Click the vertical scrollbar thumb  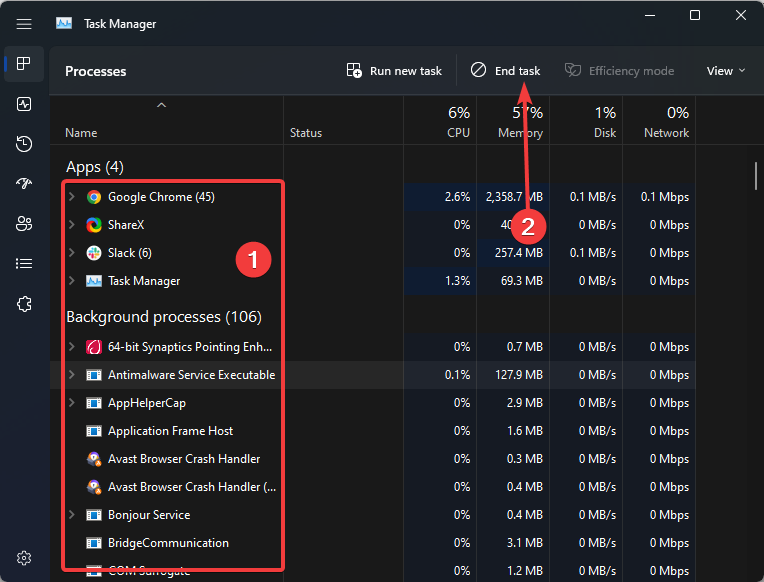tap(756, 176)
